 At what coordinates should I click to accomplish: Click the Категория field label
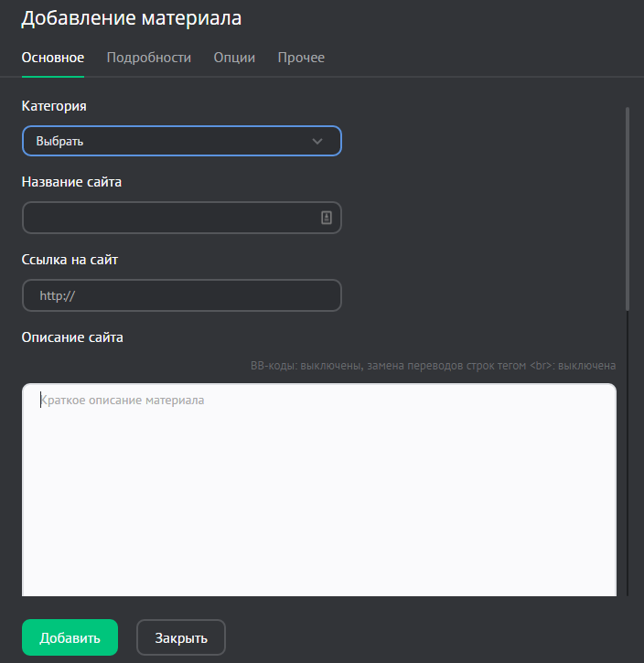click(54, 106)
